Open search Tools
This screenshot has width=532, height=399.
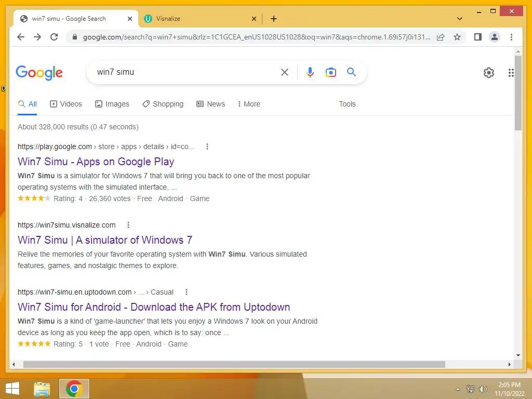tap(347, 104)
